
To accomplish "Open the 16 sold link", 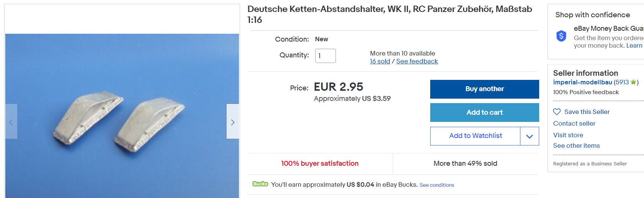I will coord(380,61).
